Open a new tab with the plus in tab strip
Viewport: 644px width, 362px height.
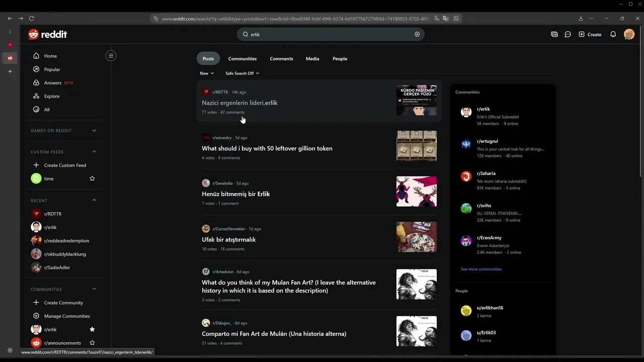click(x=10, y=71)
